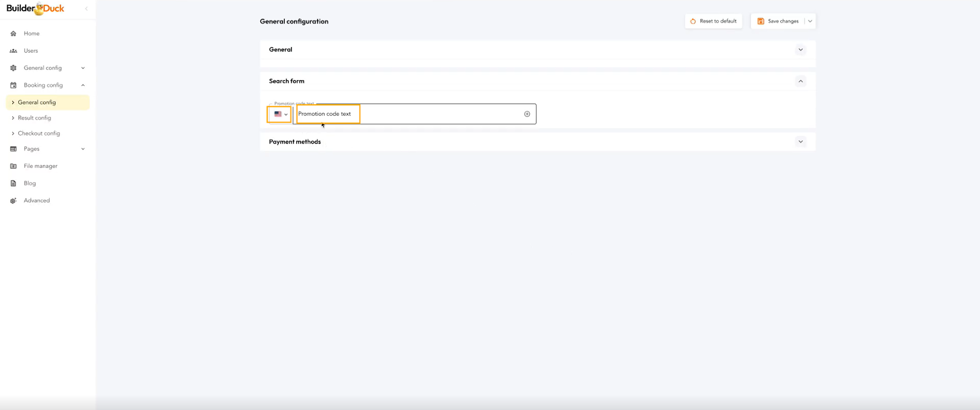Click the Reset to default button
Viewport: 980px width, 410px height.
[714, 21]
